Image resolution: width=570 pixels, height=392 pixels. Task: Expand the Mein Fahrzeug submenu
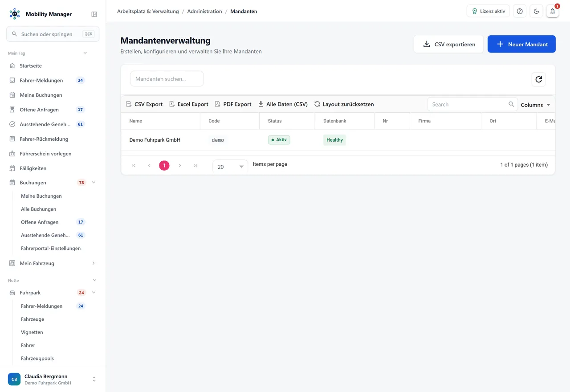(x=94, y=263)
